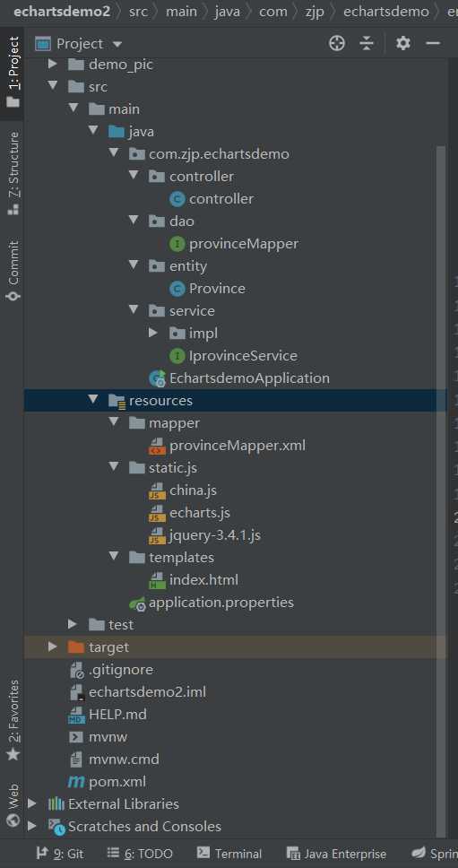
Task: Click the Scratches and Consoles icon
Action: (56, 827)
